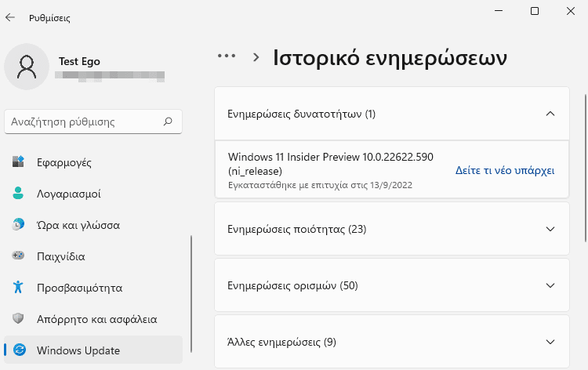Open link Δείτε τι νέο υπάρχει

pyautogui.click(x=505, y=171)
